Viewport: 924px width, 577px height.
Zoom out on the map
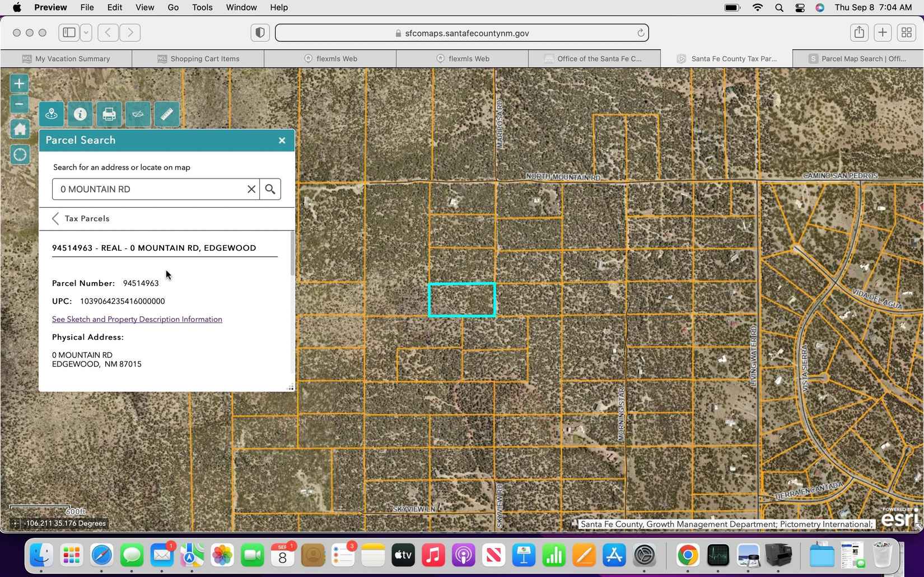[19, 104]
